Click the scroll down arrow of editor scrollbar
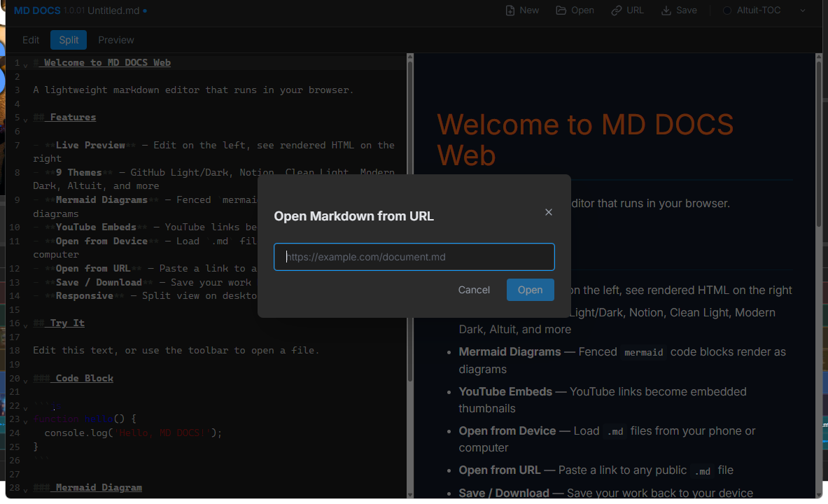 [x=409, y=494]
